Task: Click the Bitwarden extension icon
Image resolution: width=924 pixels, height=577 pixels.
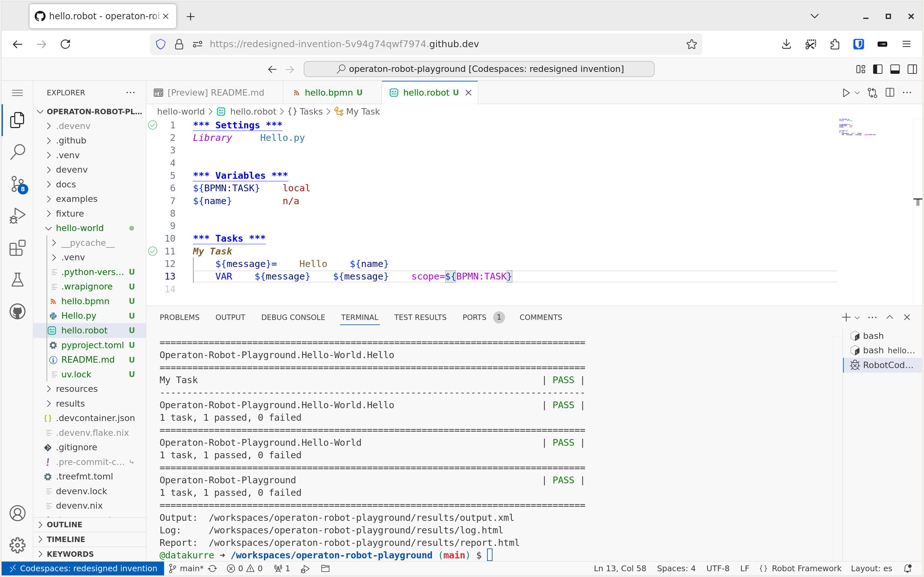Action: (x=859, y=44)
